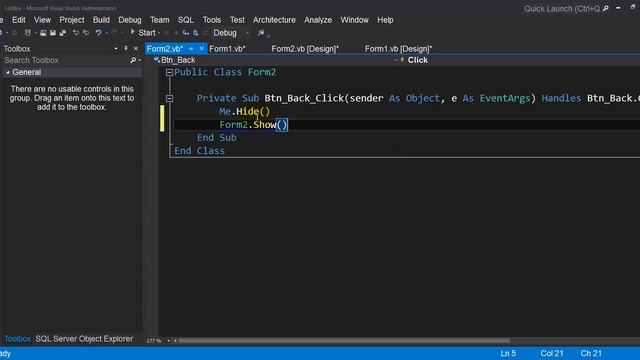Toggle pin on Form2.vb tab
The image size is (640, 360).
191,49
